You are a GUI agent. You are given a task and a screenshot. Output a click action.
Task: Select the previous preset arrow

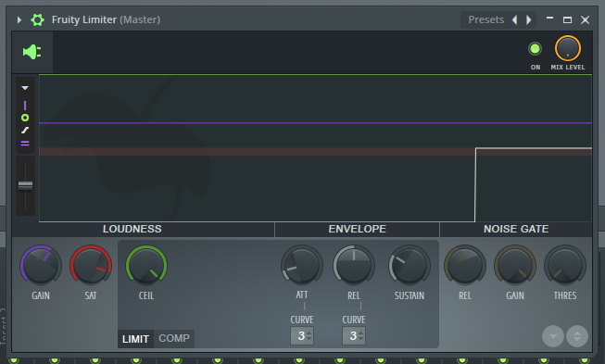click(x=515, y=19)
